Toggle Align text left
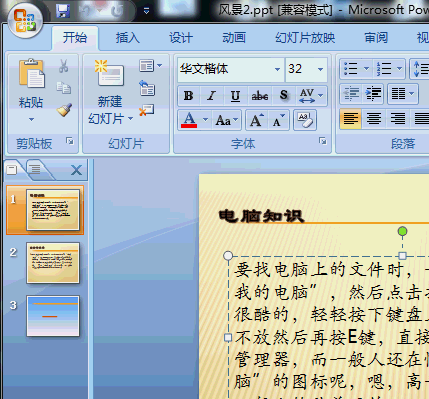The height and width of the screenshot is (399, 429). pos(351,119)
